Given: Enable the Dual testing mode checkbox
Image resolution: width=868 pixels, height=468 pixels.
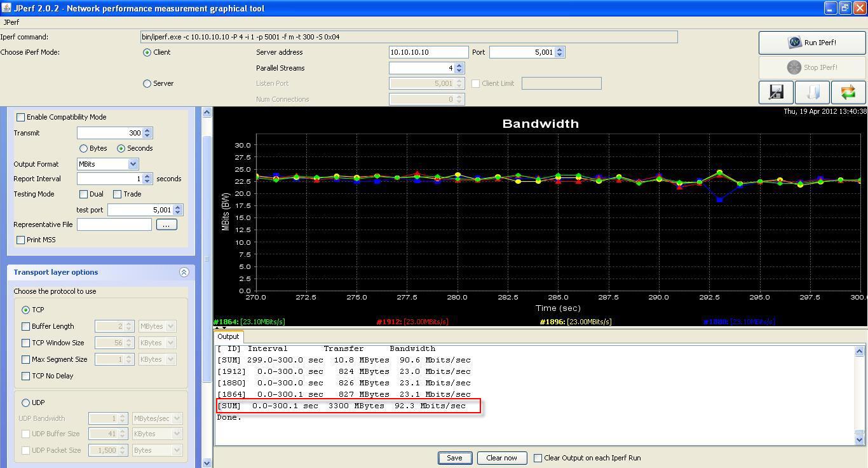Looking at the screenshot, I should pos(83,194).
